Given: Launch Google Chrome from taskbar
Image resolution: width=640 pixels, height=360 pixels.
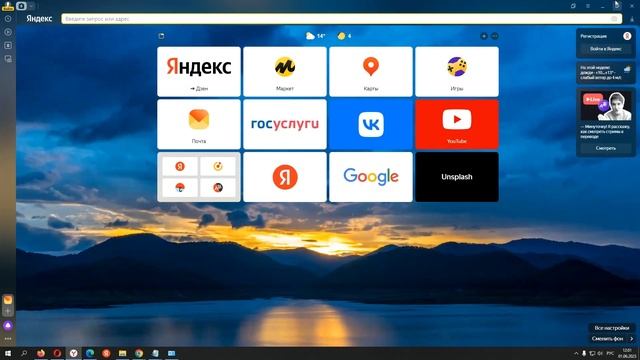Looking at the screenshot, I should (x=139, y=353).
